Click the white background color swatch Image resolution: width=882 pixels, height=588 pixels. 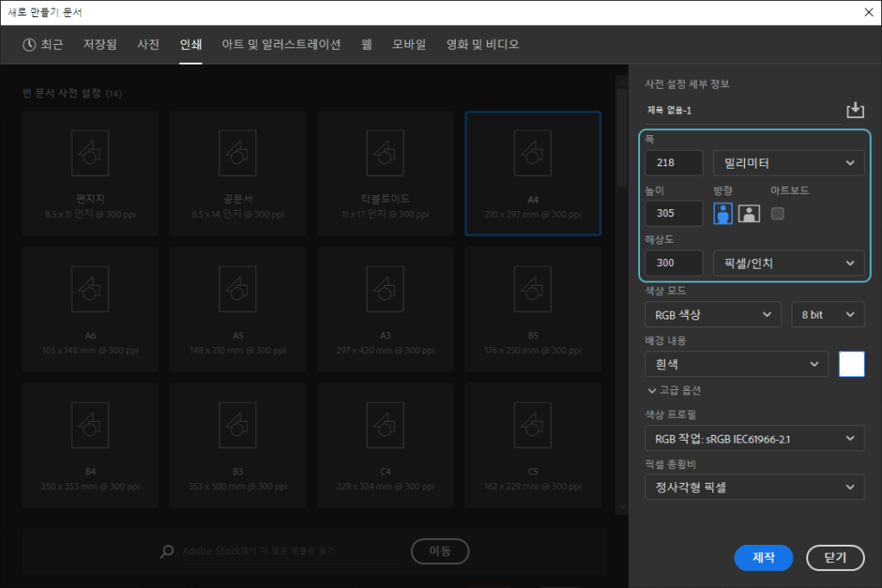[x=851, y=365]
